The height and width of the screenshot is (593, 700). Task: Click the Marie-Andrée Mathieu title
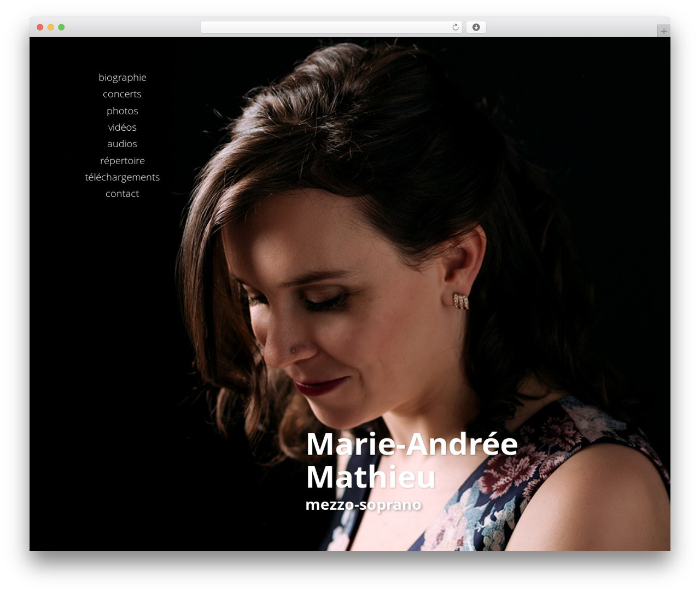412,461
